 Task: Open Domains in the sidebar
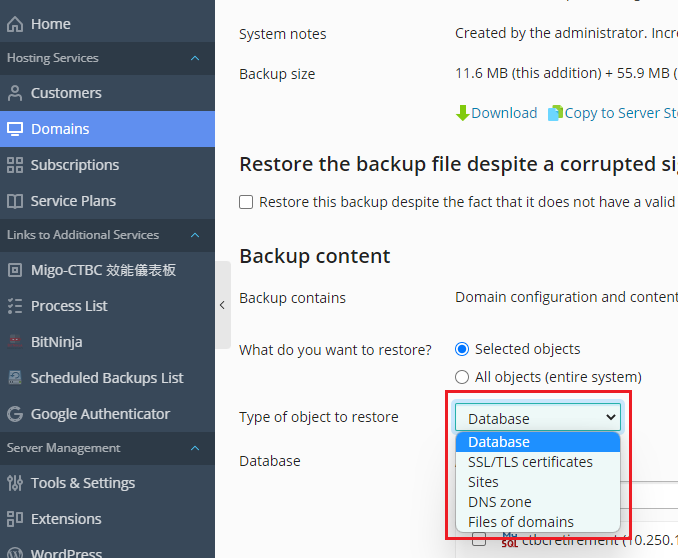point(60,129)
